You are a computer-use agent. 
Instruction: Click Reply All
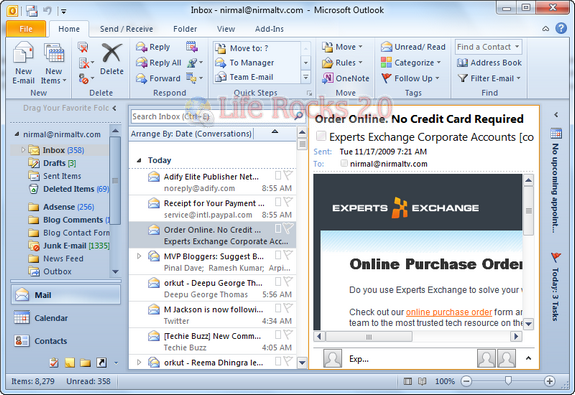tap(158, 63)
